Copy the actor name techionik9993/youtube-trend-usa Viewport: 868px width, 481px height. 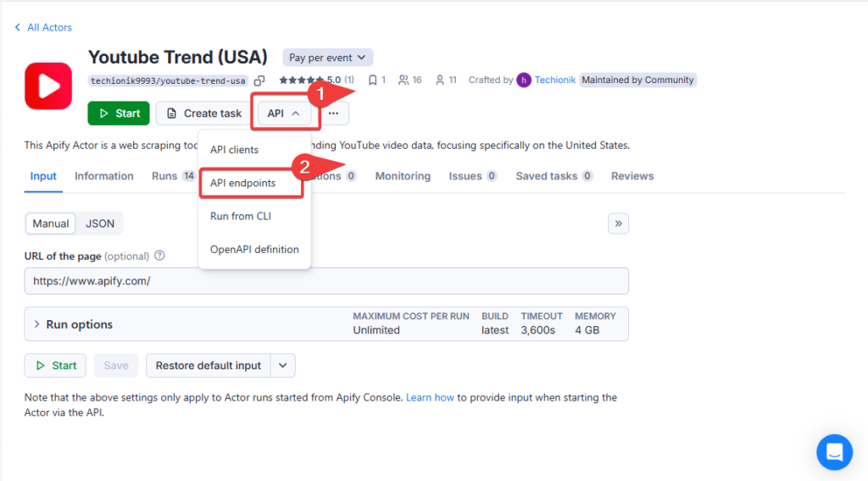[259, 80]
